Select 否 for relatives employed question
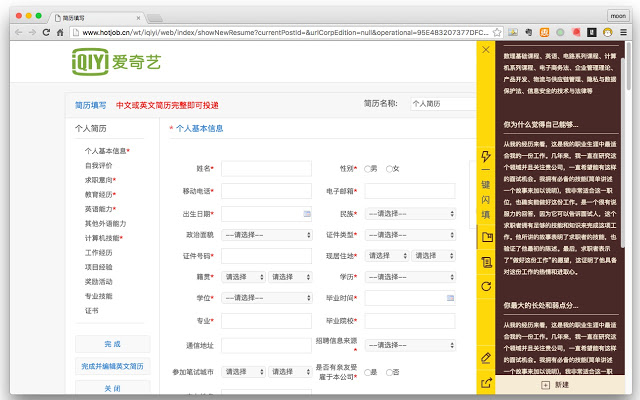The width and height of the screenshot is (640, 400). (x=389, y=372)
